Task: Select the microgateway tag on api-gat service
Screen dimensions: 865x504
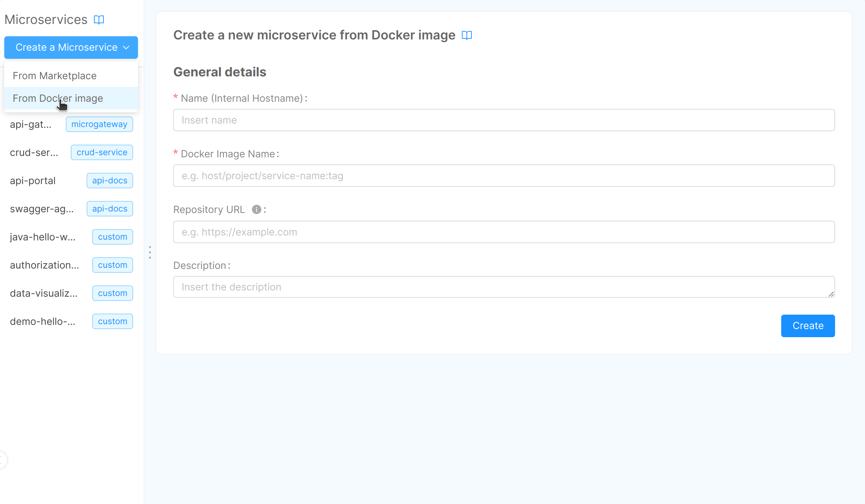Action: click(99, 124)
